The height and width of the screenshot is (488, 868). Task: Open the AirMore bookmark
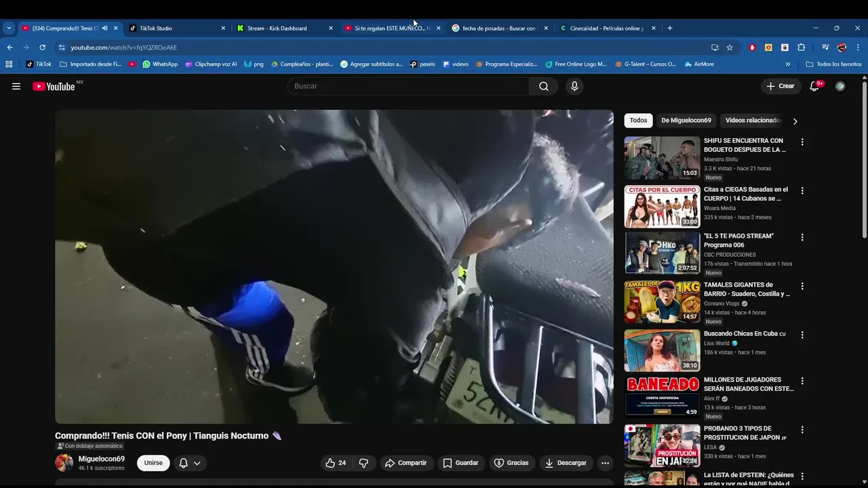(699, 64)
